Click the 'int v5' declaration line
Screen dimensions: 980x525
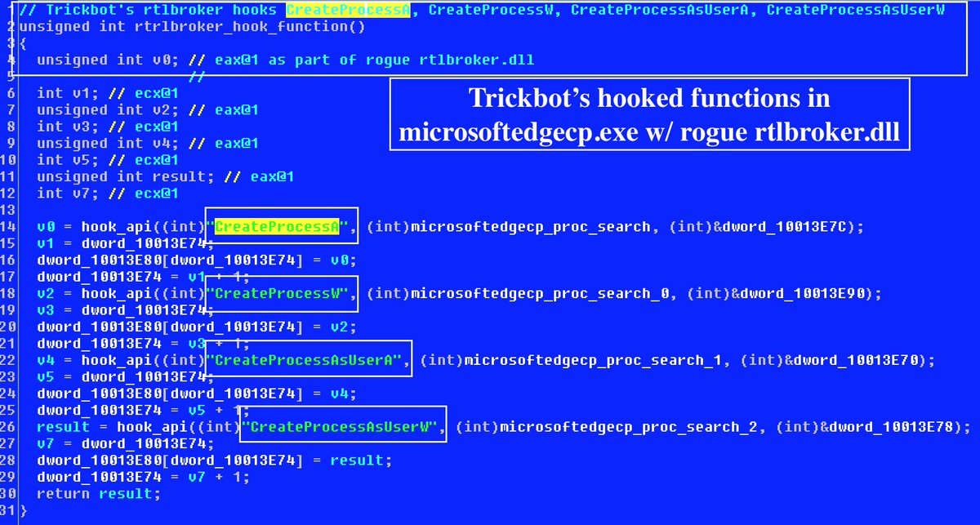pyautogui.click(x=107, y=160)
